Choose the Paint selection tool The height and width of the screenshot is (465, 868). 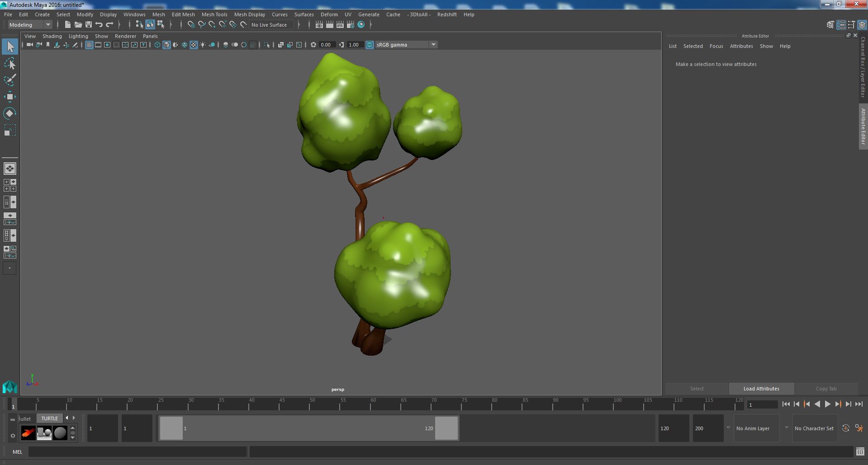point(10,80)
